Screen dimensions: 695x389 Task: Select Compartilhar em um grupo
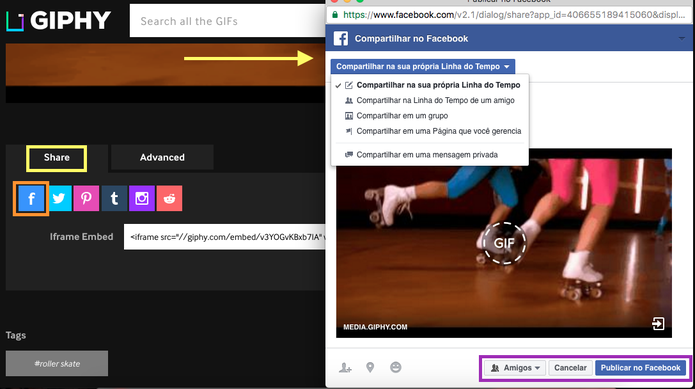click(x=430, y=116)
